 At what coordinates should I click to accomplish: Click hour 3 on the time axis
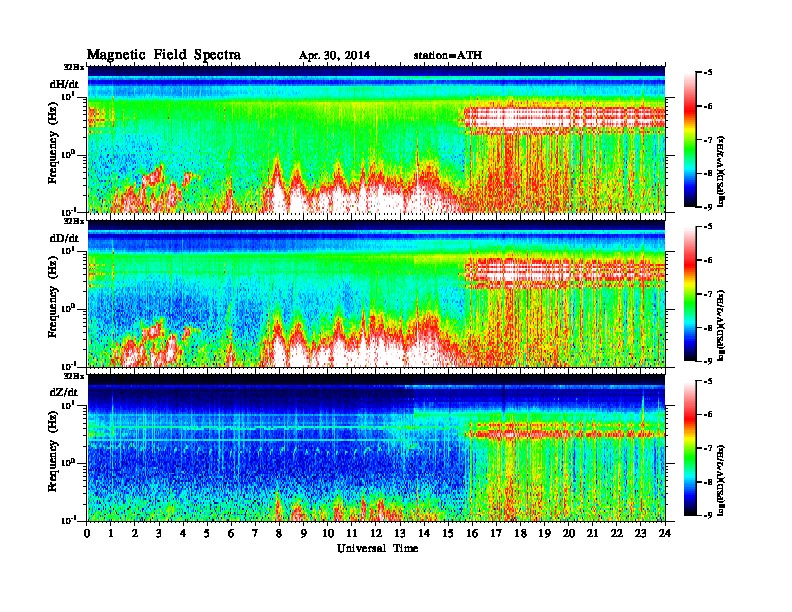pyautogui.click(x=159, y=533)
